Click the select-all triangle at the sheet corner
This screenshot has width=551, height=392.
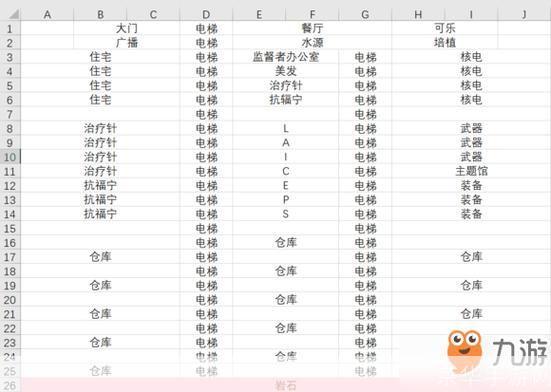13,14
